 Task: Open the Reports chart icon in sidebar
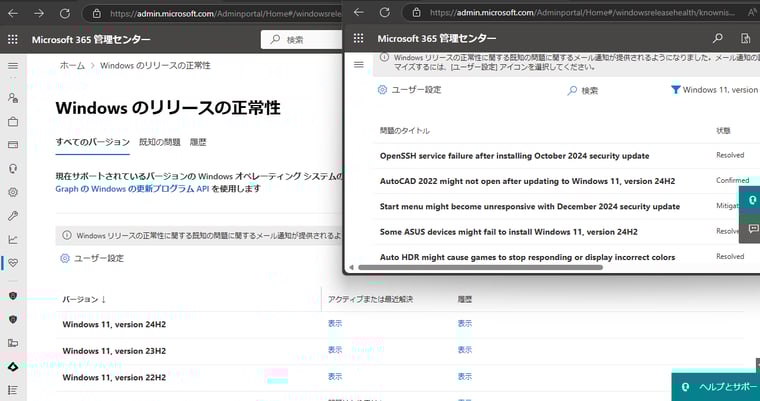[13, 240]
